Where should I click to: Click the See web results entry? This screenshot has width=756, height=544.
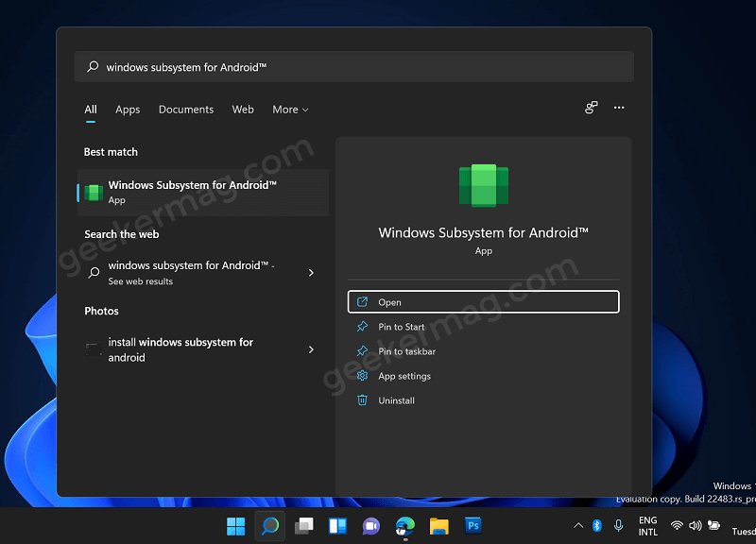[x=203, y=273]
